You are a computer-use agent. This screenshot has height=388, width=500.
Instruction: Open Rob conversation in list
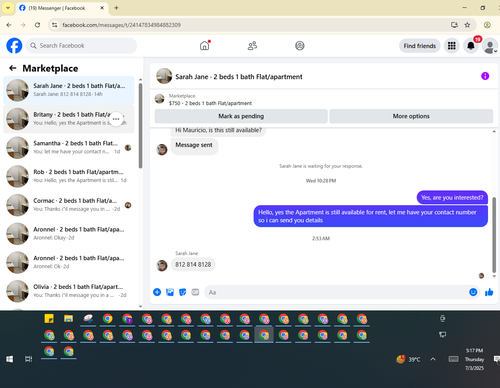(69, 176)
